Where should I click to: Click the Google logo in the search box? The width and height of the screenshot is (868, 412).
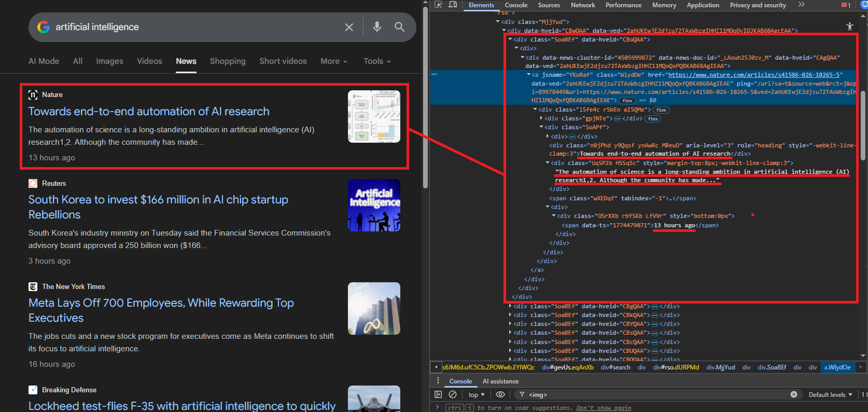click(x=44, y=27)
